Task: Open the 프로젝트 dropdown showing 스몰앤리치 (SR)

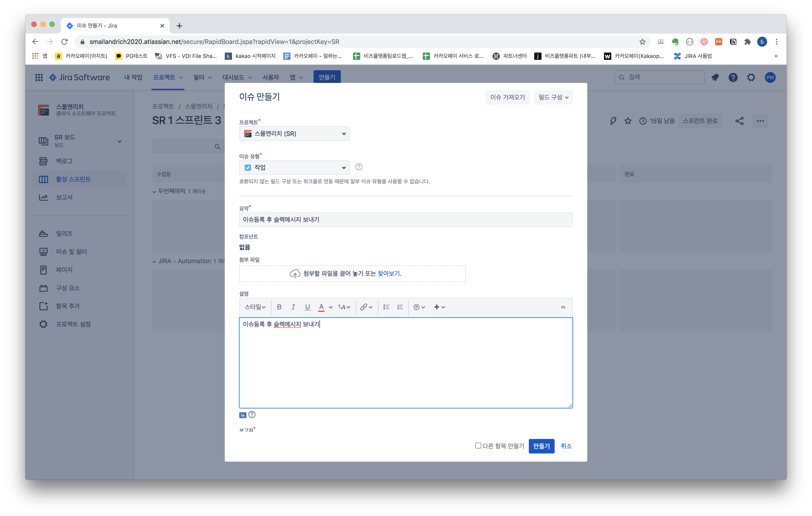Action: [294, 134]
